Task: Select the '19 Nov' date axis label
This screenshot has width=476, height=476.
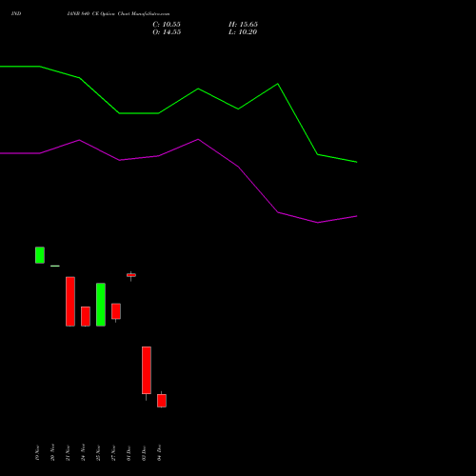Action: click(x=37, y=453)
